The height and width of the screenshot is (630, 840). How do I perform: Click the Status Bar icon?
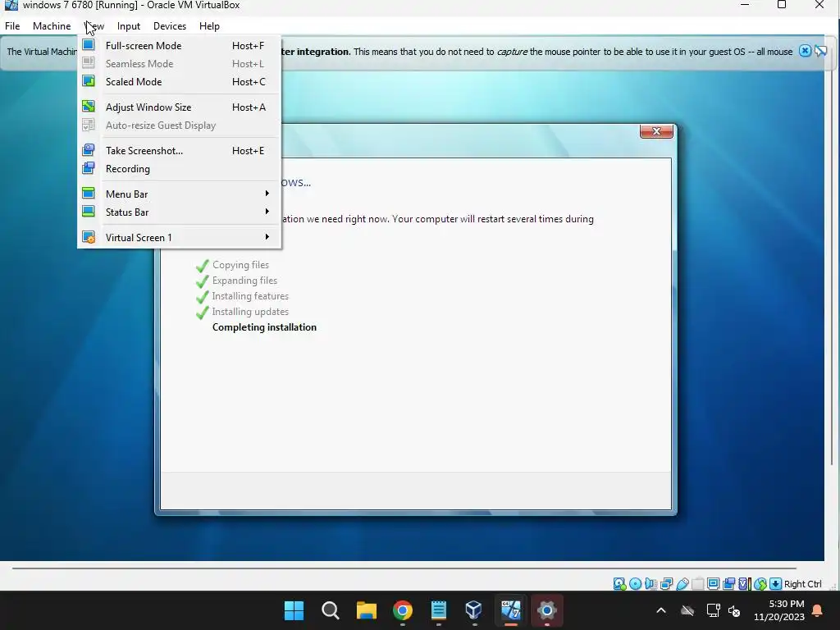89,211
